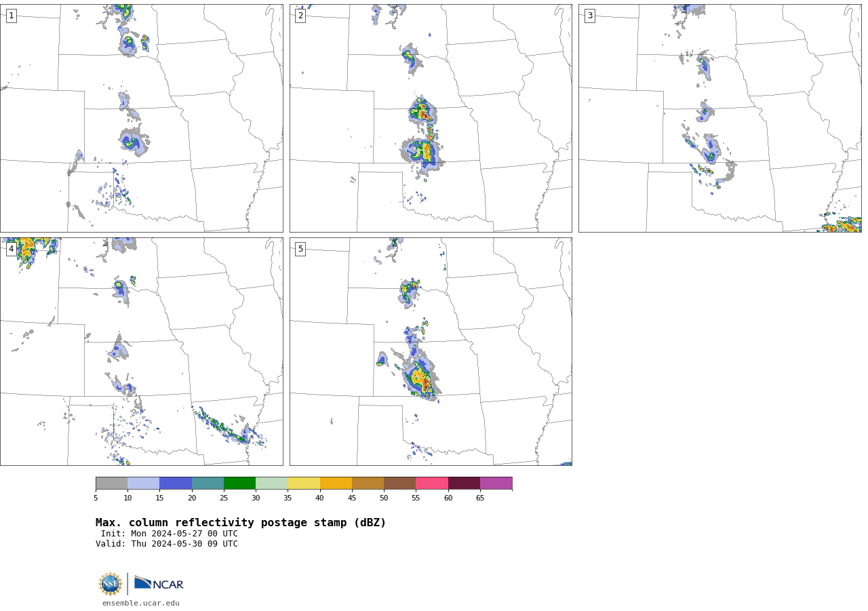Open ensemble member 4 reflectivity panel
This screenshot has height=611, width=868.
[141, 351]
